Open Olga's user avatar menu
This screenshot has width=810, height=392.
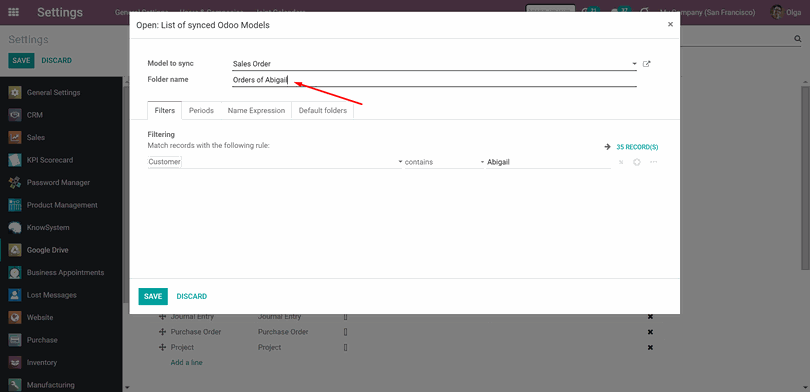[786, 12]
